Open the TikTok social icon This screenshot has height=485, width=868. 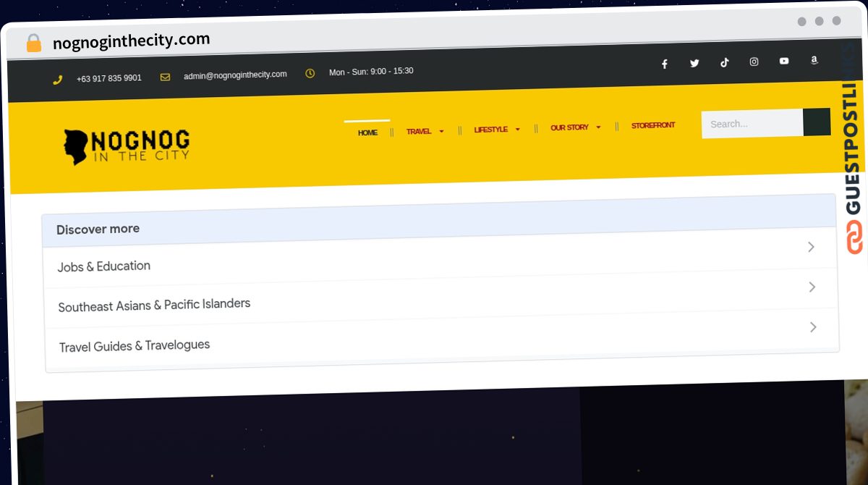tap(724, 62)
